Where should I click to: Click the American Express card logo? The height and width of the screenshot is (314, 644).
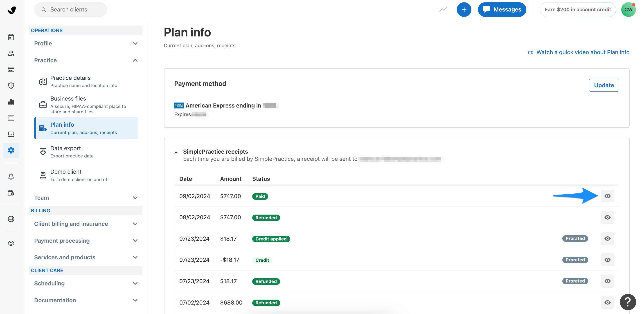coord(179,105)
